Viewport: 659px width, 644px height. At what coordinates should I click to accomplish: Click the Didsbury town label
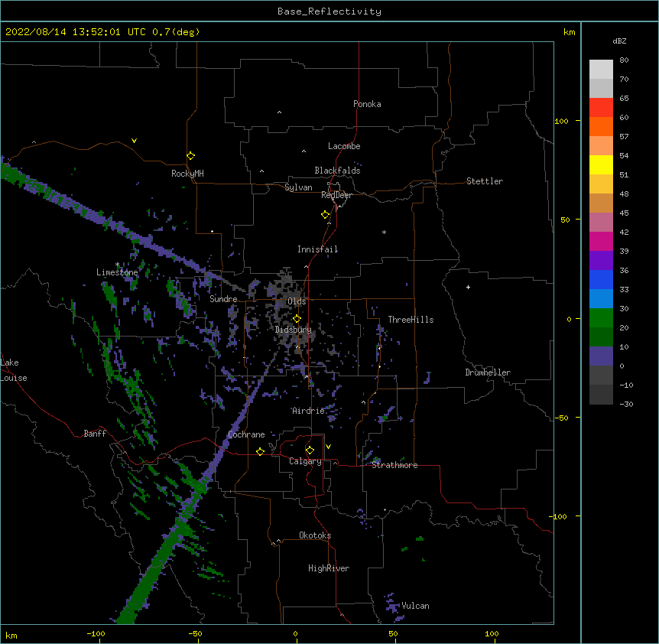coord(294,330)
